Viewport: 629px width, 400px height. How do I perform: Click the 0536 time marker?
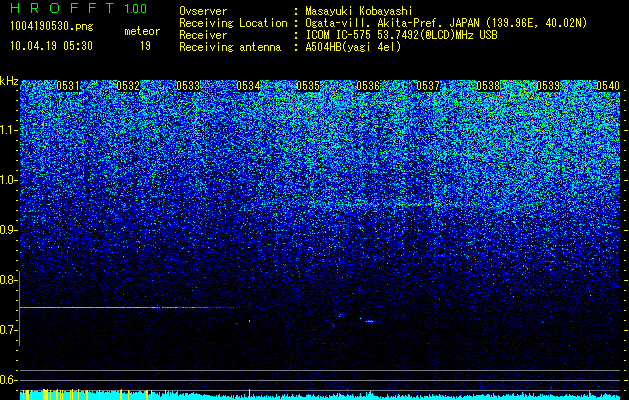coord(368,86)
